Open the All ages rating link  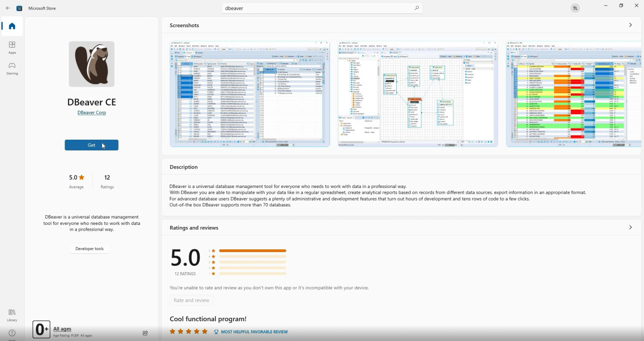(62, 329)
